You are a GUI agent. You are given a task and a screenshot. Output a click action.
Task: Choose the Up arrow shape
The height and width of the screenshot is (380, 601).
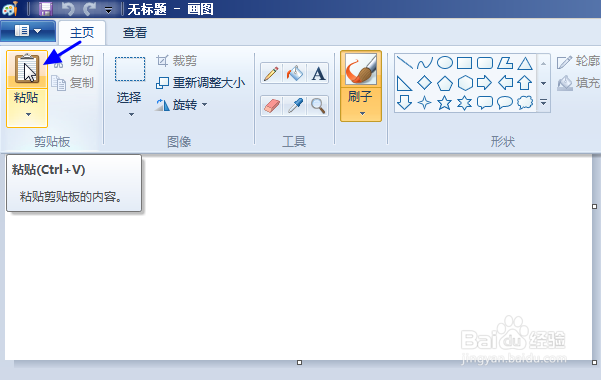tap(525, 83)
